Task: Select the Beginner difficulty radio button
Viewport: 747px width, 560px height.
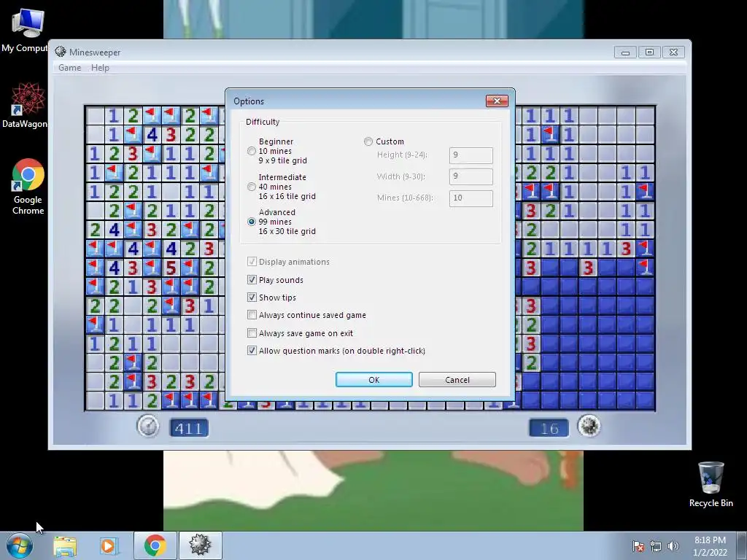Action: tap(252, 151)
